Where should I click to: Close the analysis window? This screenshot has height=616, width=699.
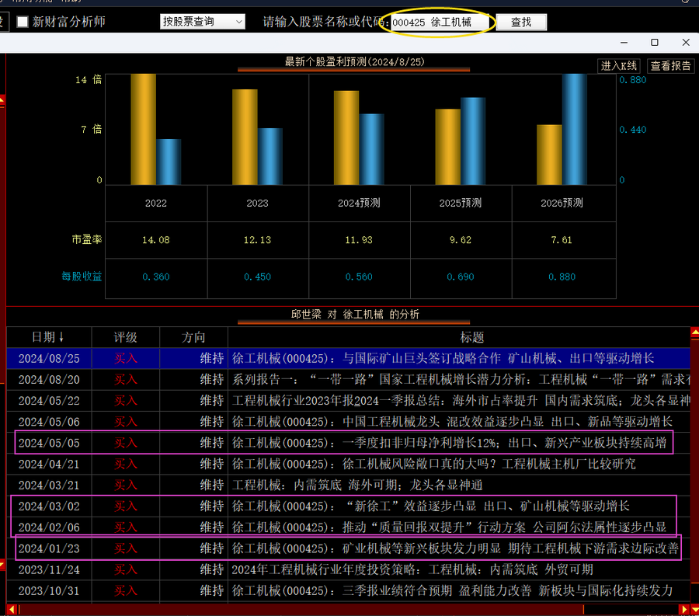(x=685, y=42)
